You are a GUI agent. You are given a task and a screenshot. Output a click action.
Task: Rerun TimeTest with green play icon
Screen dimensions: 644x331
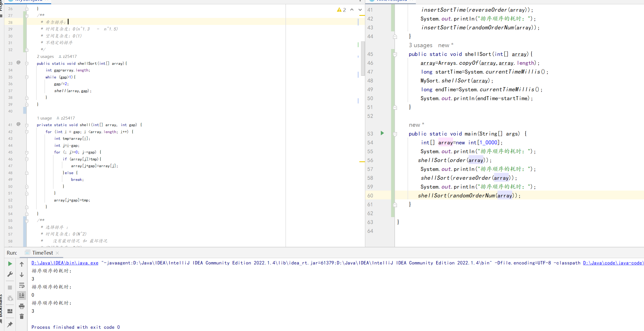click(x=10, y=264)
